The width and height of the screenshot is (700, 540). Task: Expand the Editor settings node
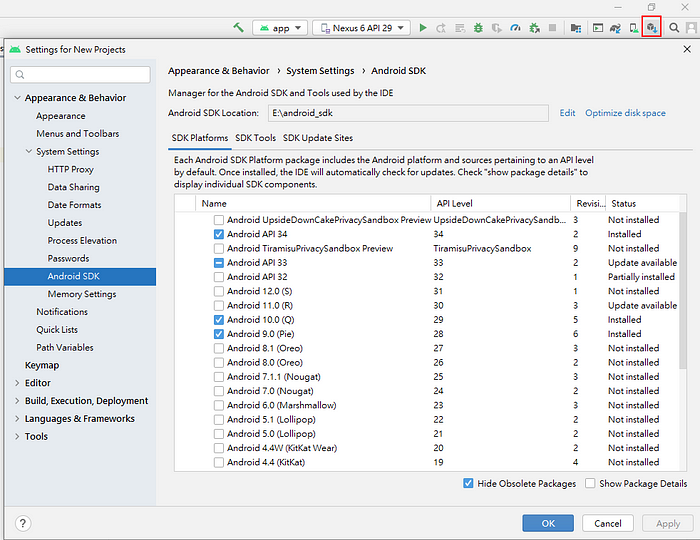(17, 383)
